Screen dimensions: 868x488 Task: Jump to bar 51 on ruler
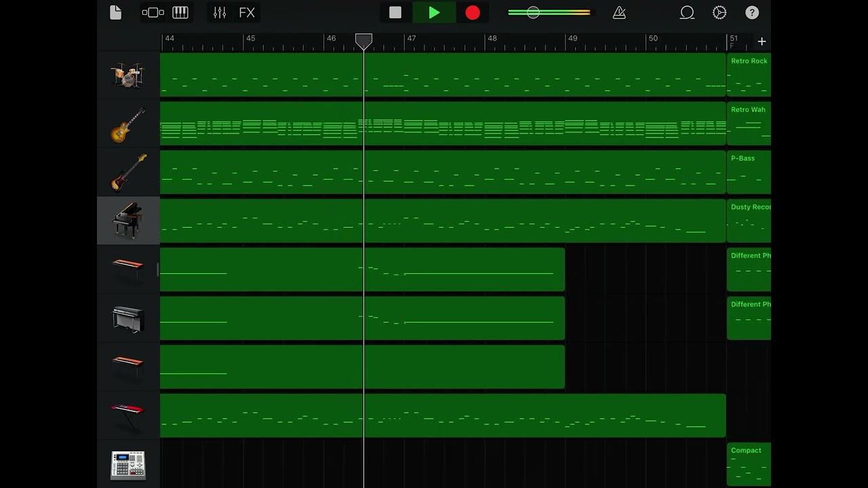coord(733,39)
